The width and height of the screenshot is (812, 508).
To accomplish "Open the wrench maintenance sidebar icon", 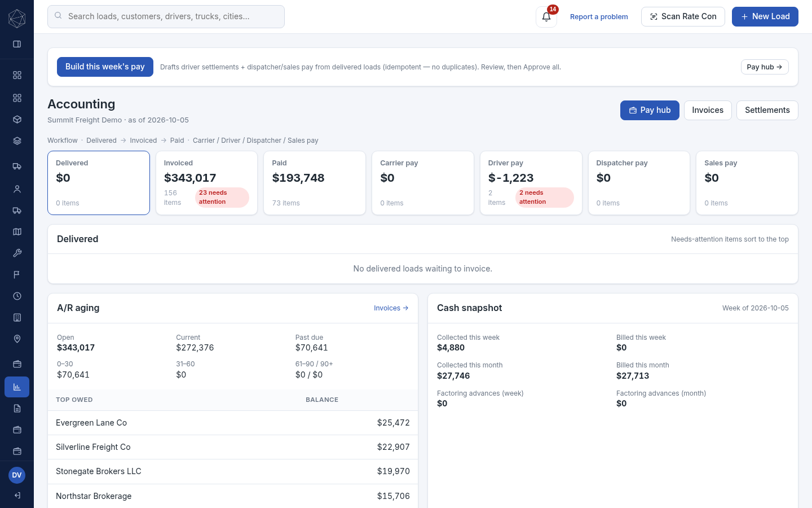I will pos(17,253).
